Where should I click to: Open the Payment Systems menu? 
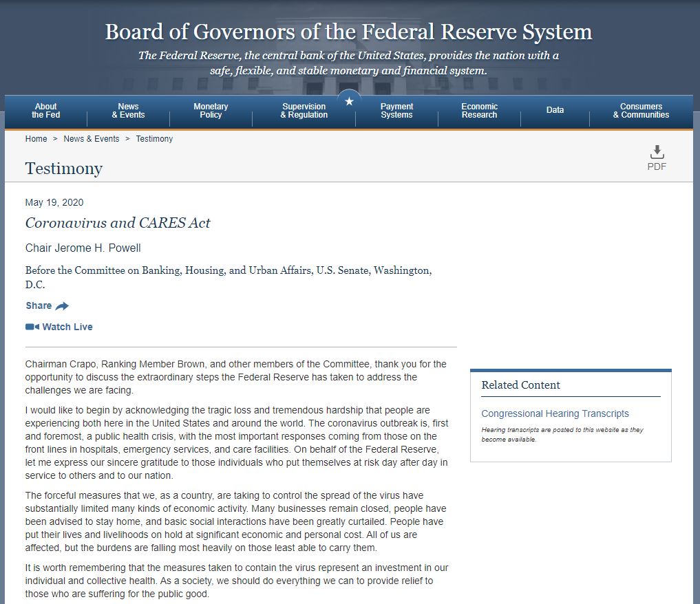click(396, 111)
